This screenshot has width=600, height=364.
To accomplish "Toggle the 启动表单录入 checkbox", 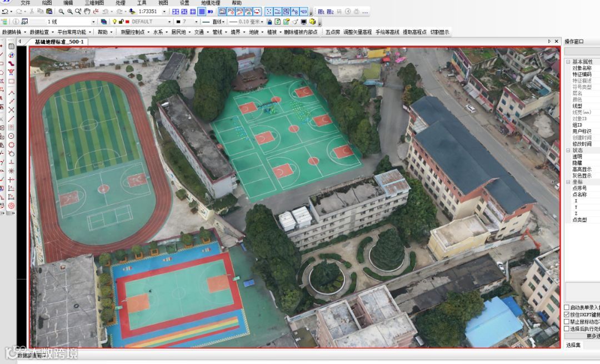I will pyautogui.click(x=567, y=307).
